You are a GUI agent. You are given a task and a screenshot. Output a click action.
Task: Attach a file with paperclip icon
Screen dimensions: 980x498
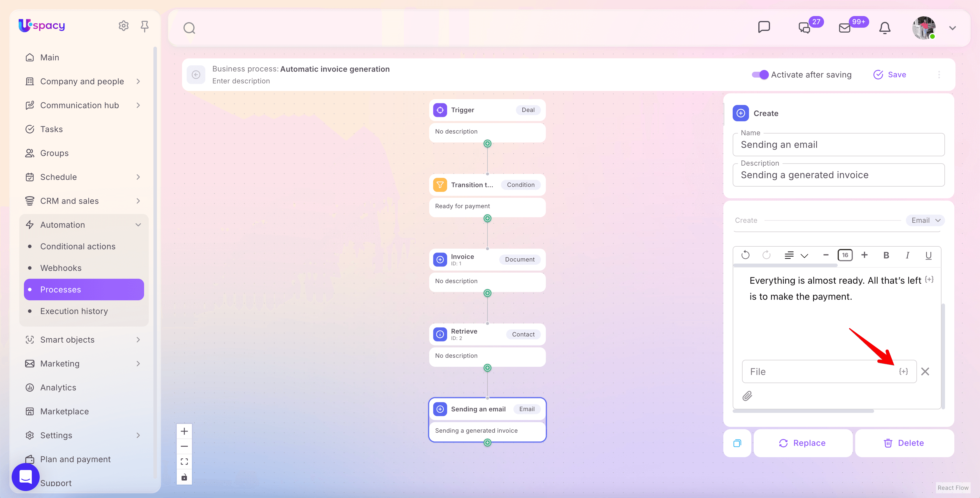pyautogui.click(x=747, y=396)
